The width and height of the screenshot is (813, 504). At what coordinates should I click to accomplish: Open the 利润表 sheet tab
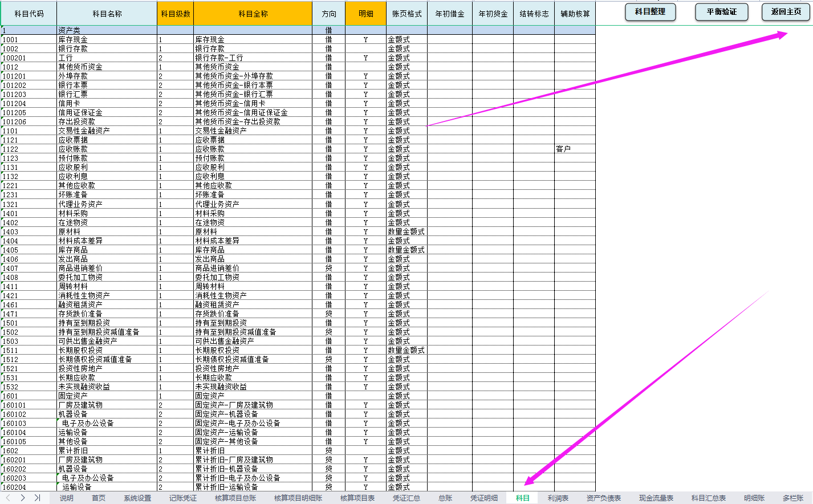tap(558, 498)
